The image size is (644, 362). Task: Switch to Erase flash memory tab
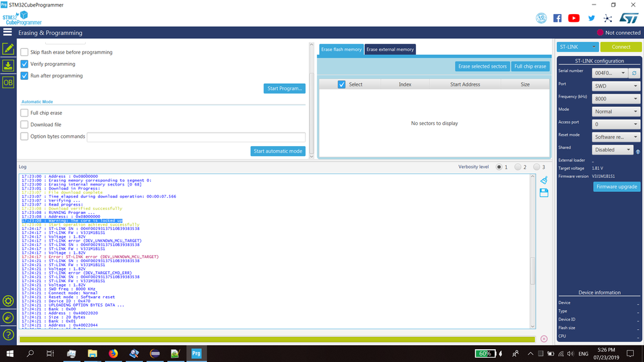point(341,49)
